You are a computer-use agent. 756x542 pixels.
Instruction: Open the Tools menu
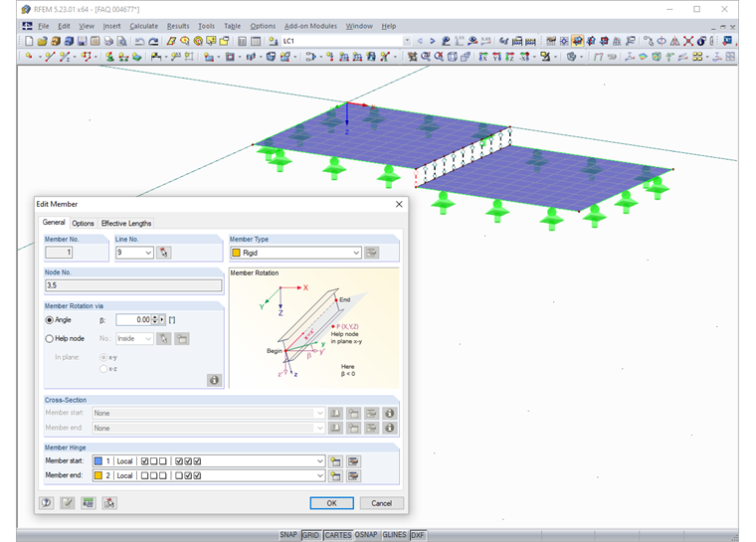pos(206,26)
